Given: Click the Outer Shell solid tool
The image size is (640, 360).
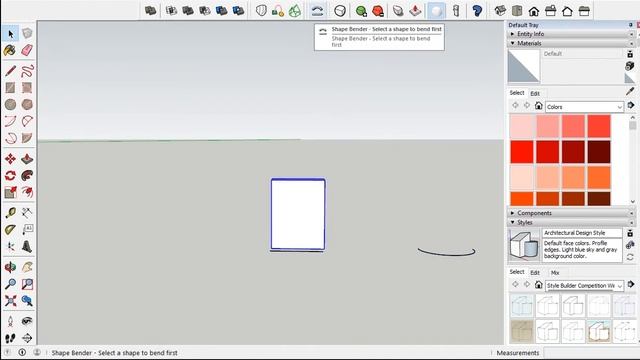Looking at the screenshot, I should pos(151,11).
